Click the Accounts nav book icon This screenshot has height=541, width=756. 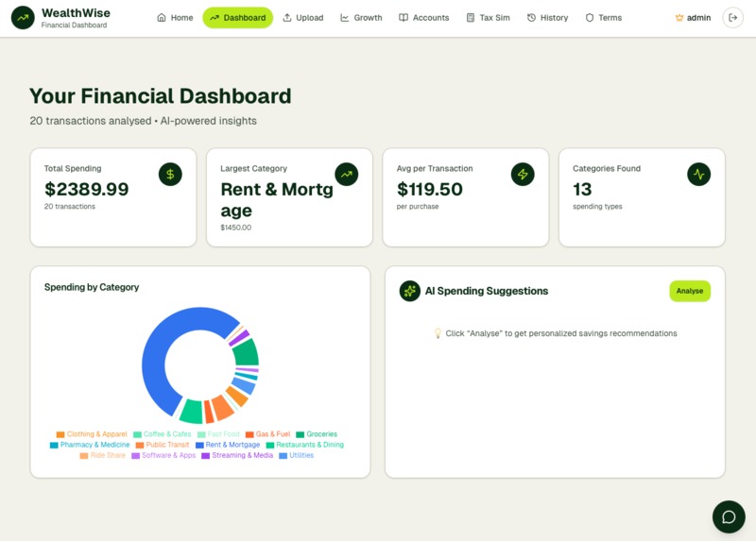pos(404,18)
